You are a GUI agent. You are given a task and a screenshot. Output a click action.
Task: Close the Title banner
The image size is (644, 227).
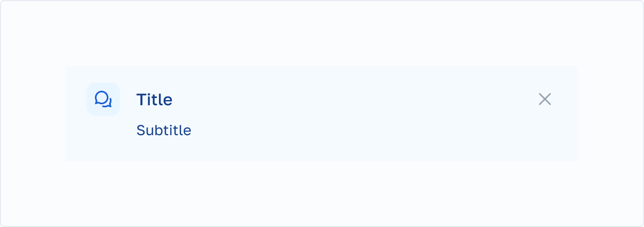point(545,99)
